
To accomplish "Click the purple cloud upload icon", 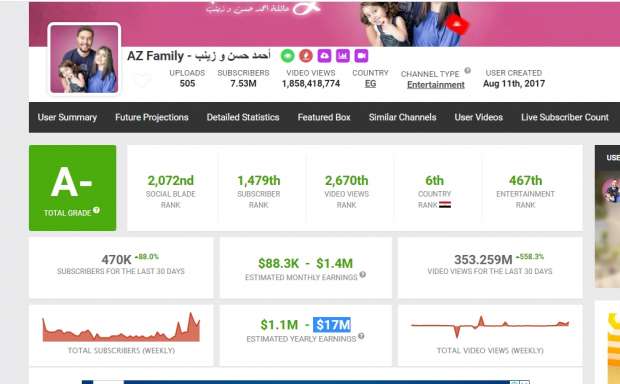I will 324,56.
